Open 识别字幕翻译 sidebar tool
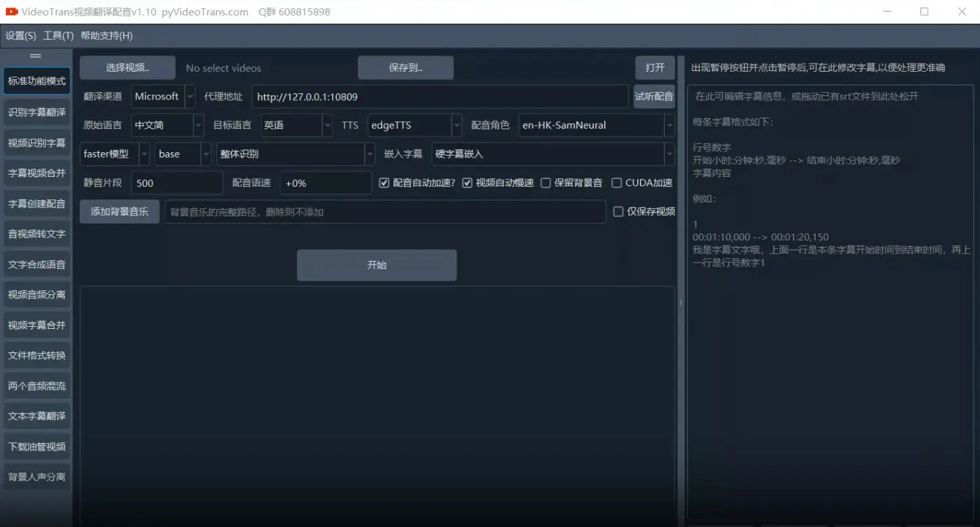 pyautogui.click(x=37, y=112)
